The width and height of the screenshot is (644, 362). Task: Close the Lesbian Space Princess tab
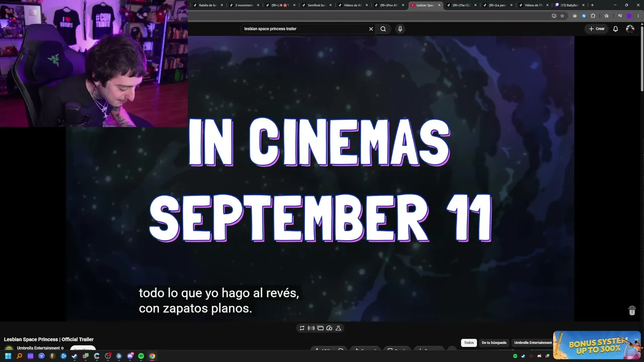tap(439, 5)
